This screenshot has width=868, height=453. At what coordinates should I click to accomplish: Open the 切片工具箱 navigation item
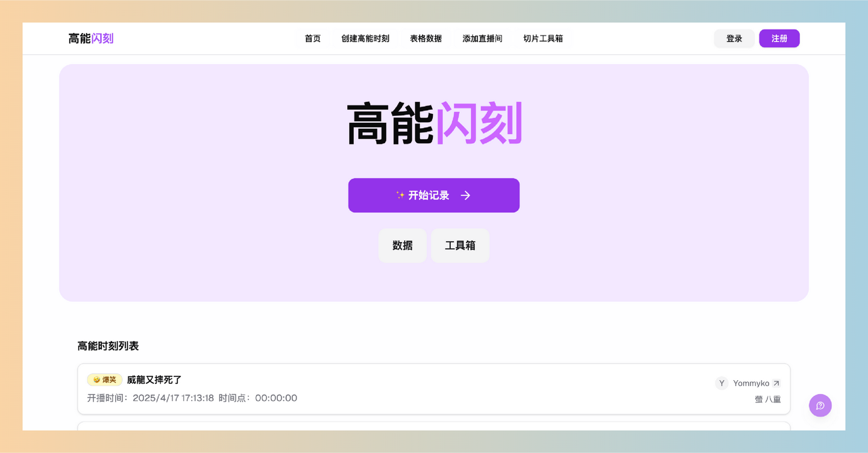[543, 38]
